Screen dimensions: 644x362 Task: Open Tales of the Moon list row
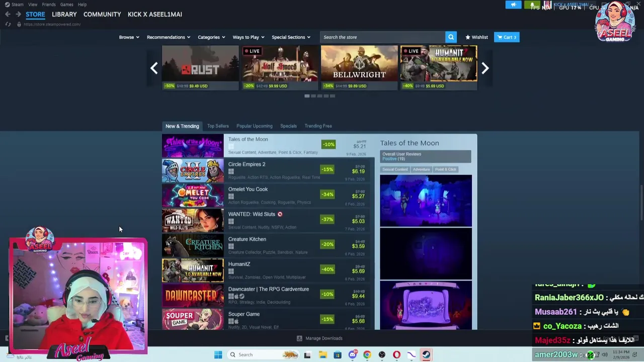[x=268, y=146]
